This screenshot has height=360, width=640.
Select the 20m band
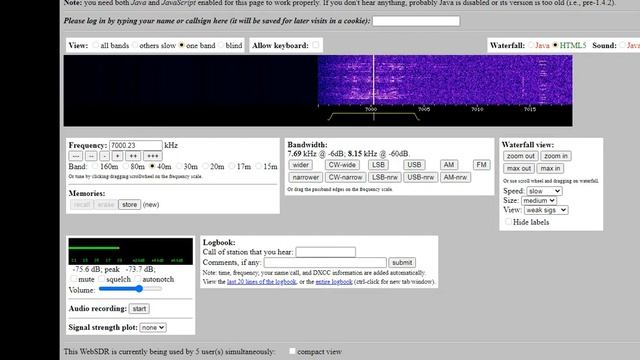point(205,166)
